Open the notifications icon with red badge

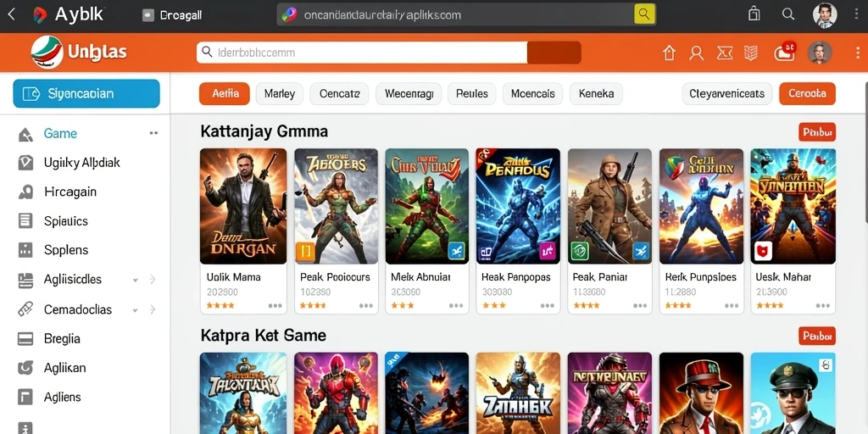pyautogui.click(x=785, y=52)
